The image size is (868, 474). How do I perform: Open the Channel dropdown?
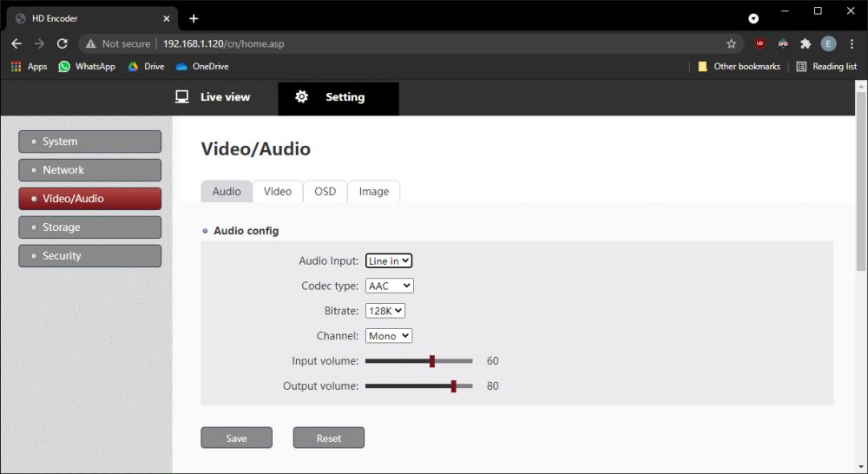point(389,336)
